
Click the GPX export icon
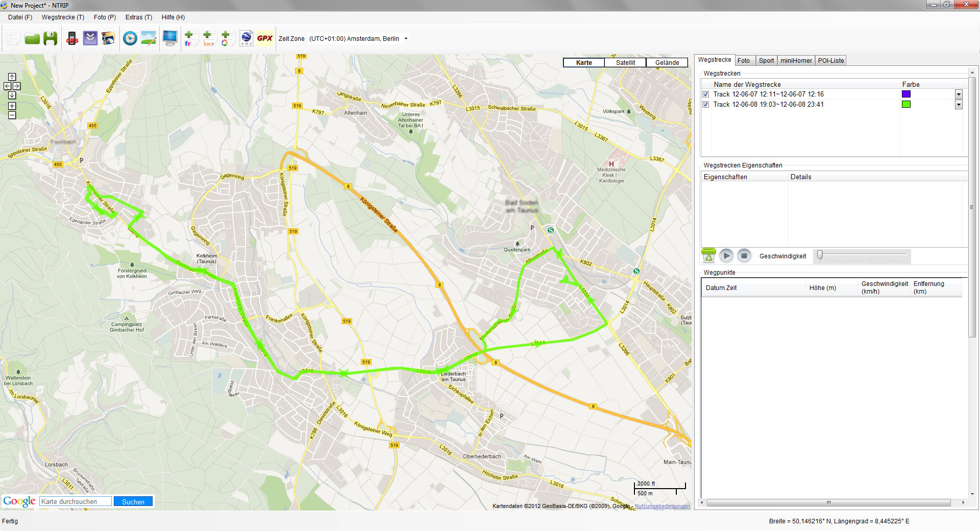(264, 39)
